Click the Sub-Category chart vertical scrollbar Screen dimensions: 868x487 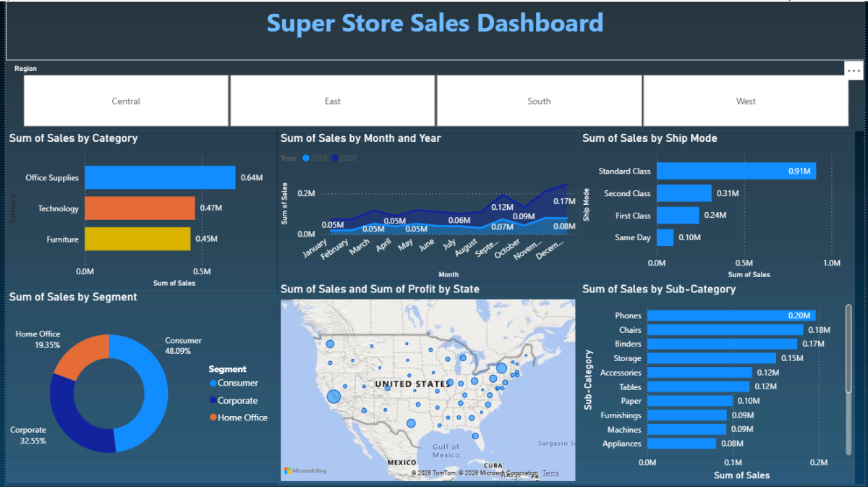coord(848,347)
